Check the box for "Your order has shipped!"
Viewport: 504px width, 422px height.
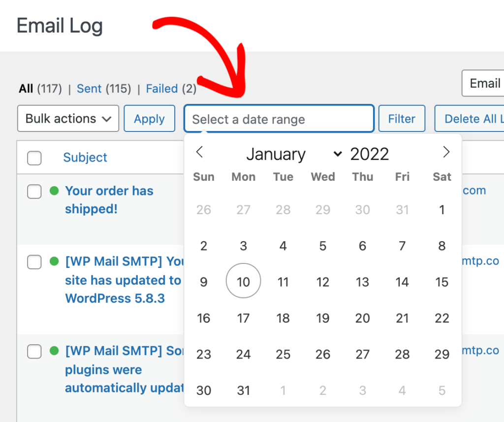34,192
